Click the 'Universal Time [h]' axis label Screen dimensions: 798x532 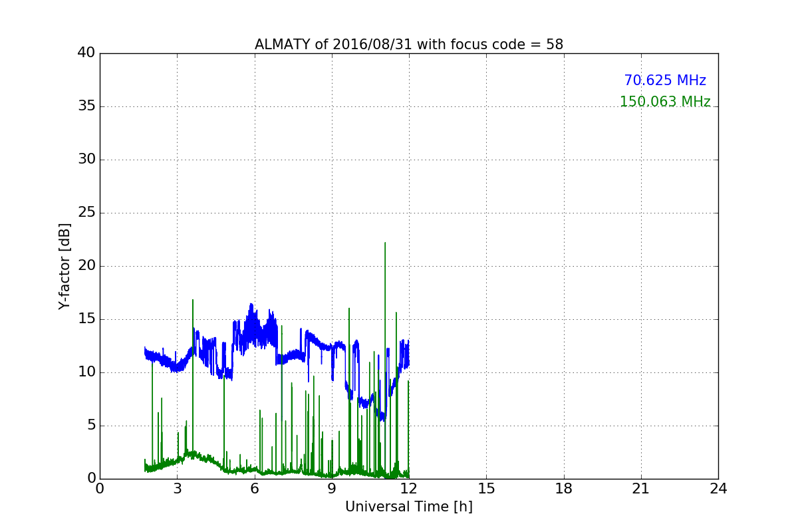tap(409, 507)
